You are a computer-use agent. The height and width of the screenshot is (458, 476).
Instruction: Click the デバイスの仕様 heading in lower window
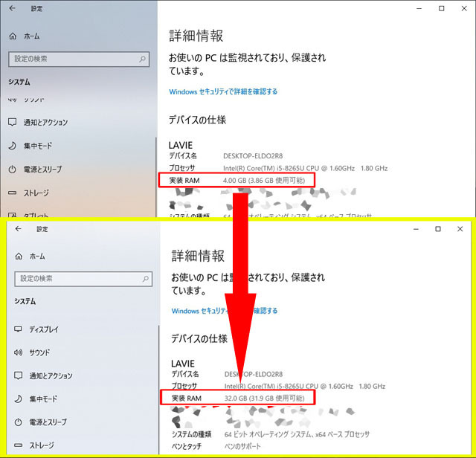pyautogui.click(x=199, y=338)
